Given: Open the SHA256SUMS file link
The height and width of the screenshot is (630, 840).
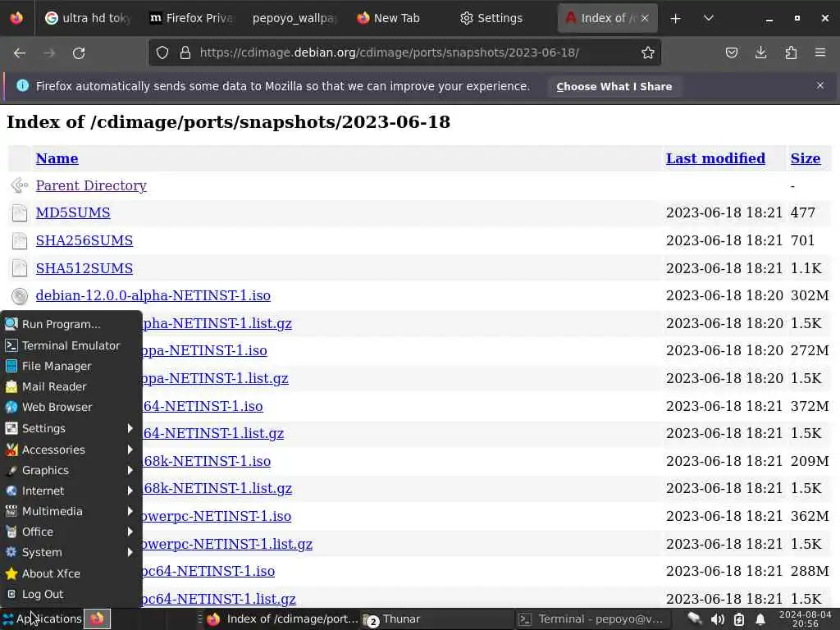Looking at the screenshot, I should 84,240.
